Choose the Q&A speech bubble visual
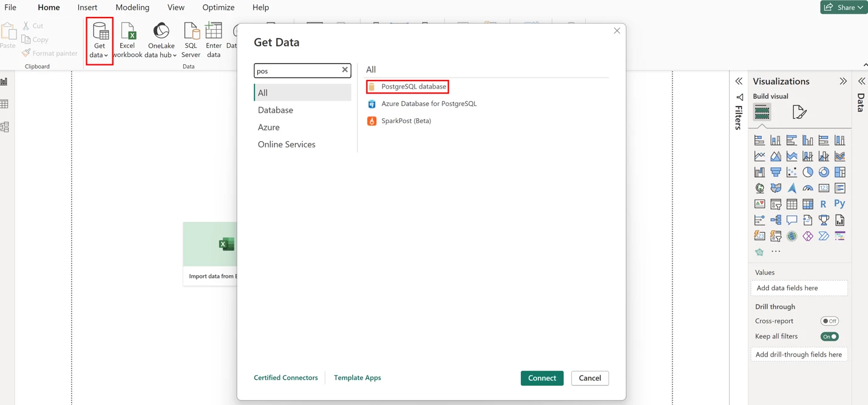The height and width of the screenshot is (405, 868). (792, 220)
